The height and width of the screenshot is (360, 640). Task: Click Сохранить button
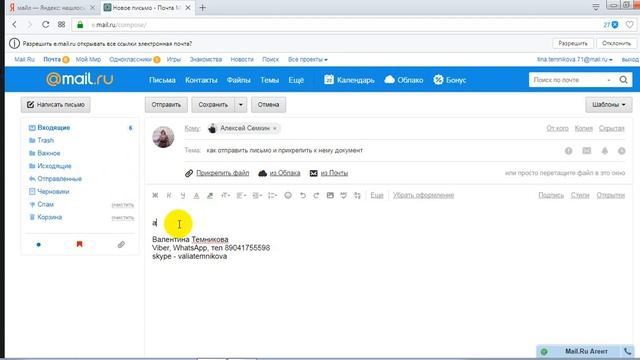point(213,105)
